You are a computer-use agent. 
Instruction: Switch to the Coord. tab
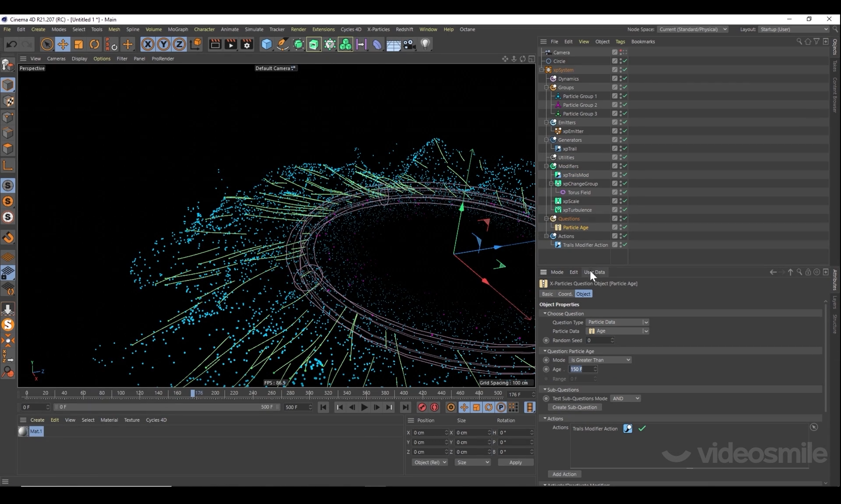(x=565, y=294)
